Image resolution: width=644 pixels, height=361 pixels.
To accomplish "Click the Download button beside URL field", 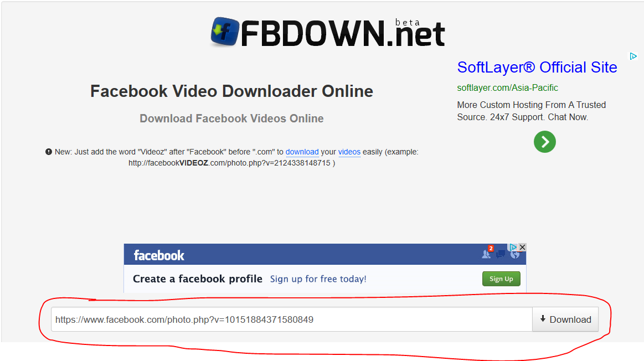I will [x=565, y=319].
